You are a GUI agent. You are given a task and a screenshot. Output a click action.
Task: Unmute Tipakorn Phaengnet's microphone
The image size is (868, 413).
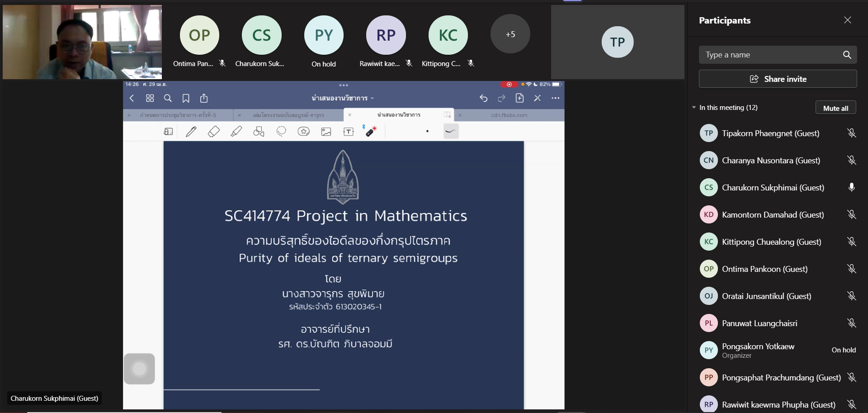tap(851, 133)
